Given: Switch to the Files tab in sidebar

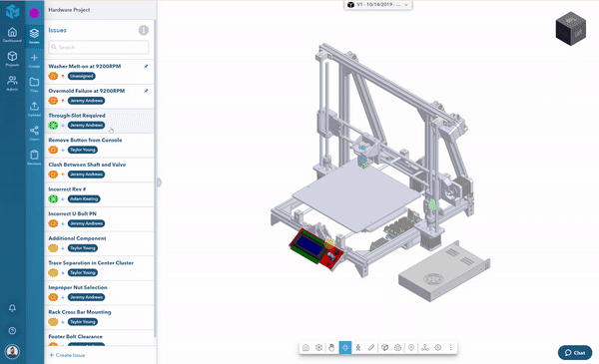Looking at the screenshot, I should [x=34, y=85].
